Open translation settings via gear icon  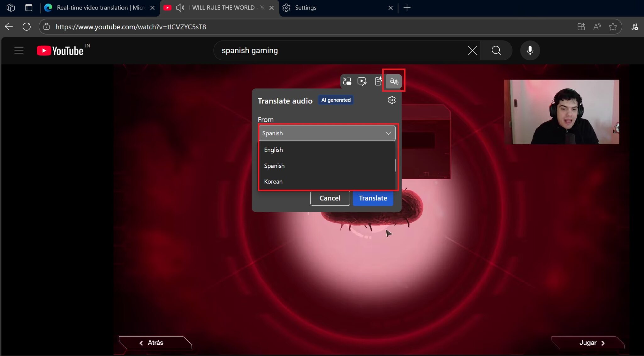click(x=391, y=100)
